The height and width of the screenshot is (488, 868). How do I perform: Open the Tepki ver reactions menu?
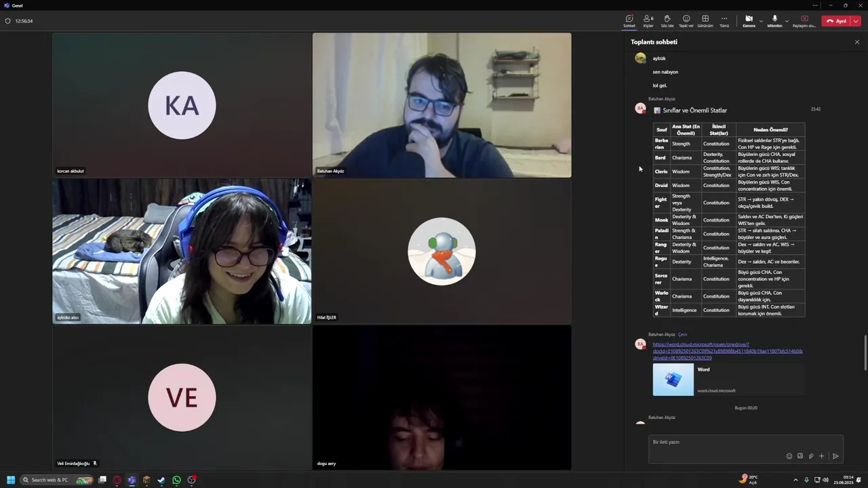686,21
